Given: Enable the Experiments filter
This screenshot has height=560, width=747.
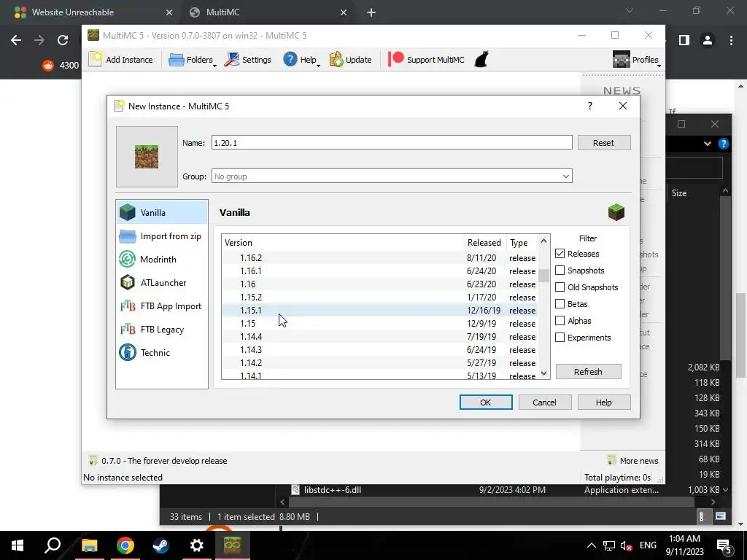Looking at the screenshot, I should pos(560,337).
